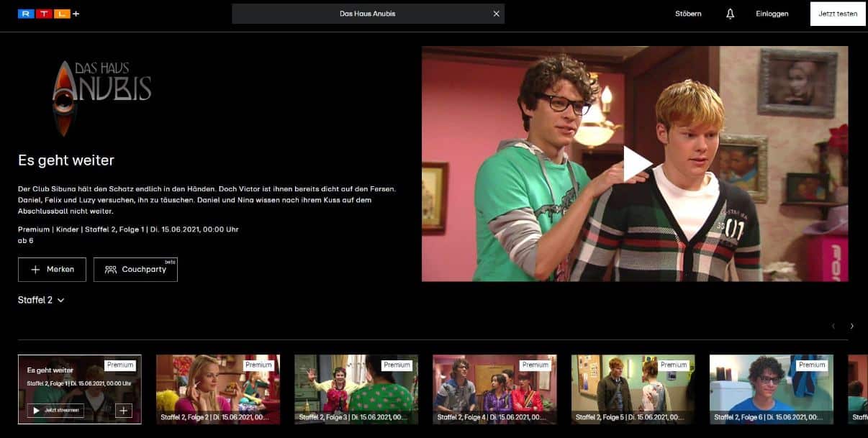Save the show with the Merken button
868x438 pixels.
click(52, 270)
